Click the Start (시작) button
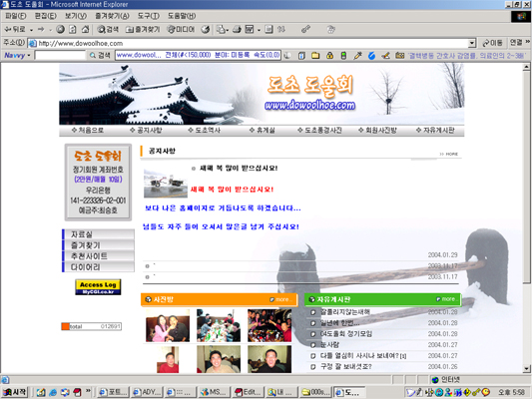Screen dimensions: 532x399 pyautogui.click(x=15, y=392)
